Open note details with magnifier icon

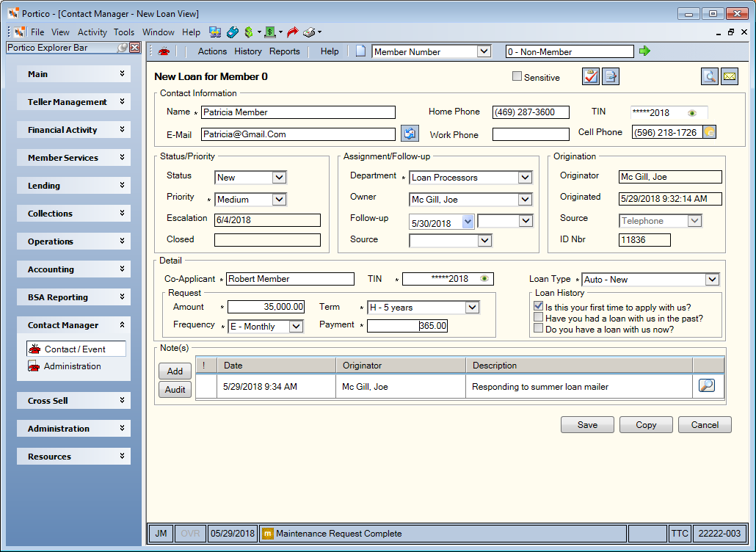(x=706, y=385)
